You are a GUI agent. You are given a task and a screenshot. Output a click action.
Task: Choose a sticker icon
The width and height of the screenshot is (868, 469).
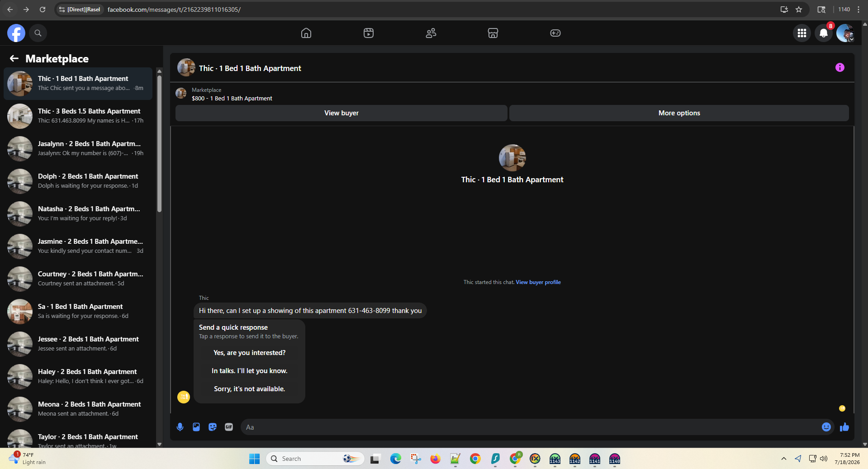click(213, 427)
